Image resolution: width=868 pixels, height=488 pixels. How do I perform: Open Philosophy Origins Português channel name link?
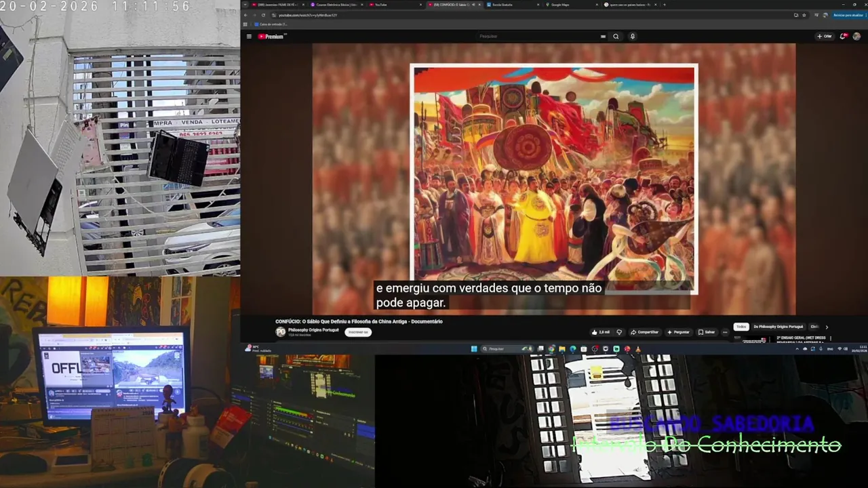pyautogui.click(x=313, y=330)
